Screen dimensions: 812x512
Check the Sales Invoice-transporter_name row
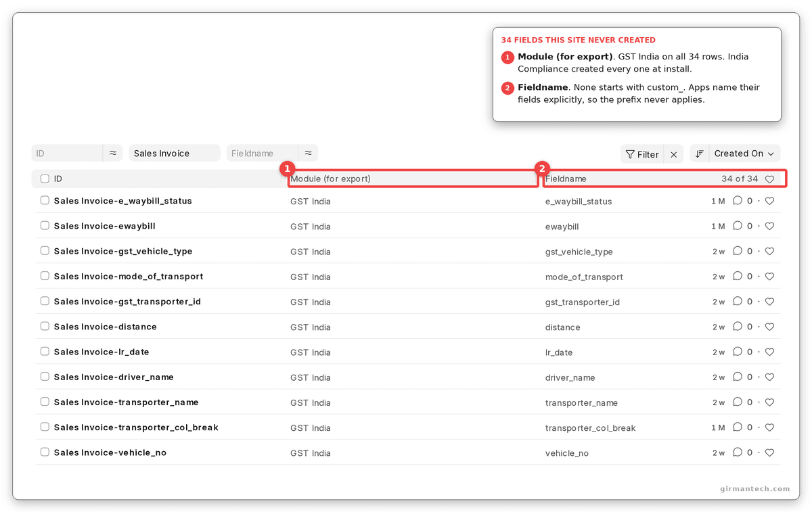click(45, 401)
